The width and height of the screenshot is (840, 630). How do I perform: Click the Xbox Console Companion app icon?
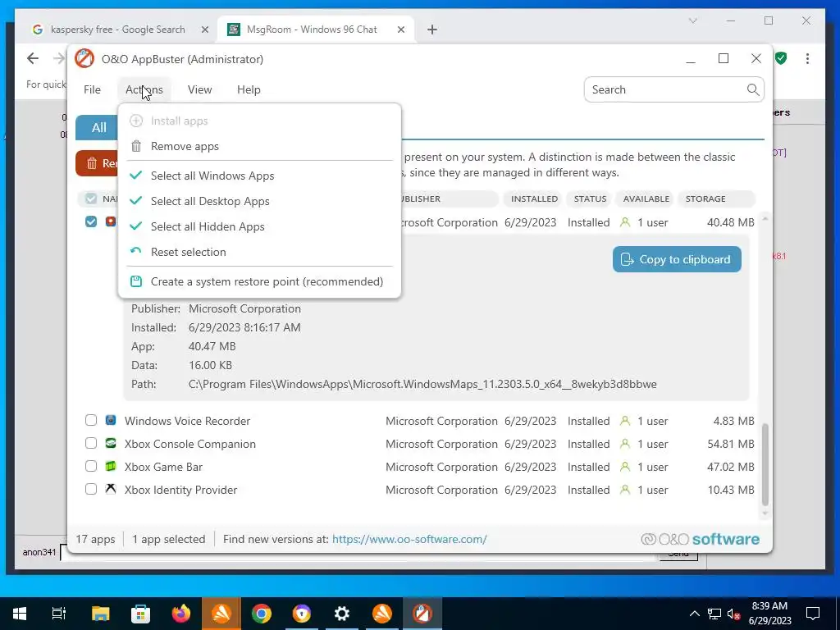[111, 444]
